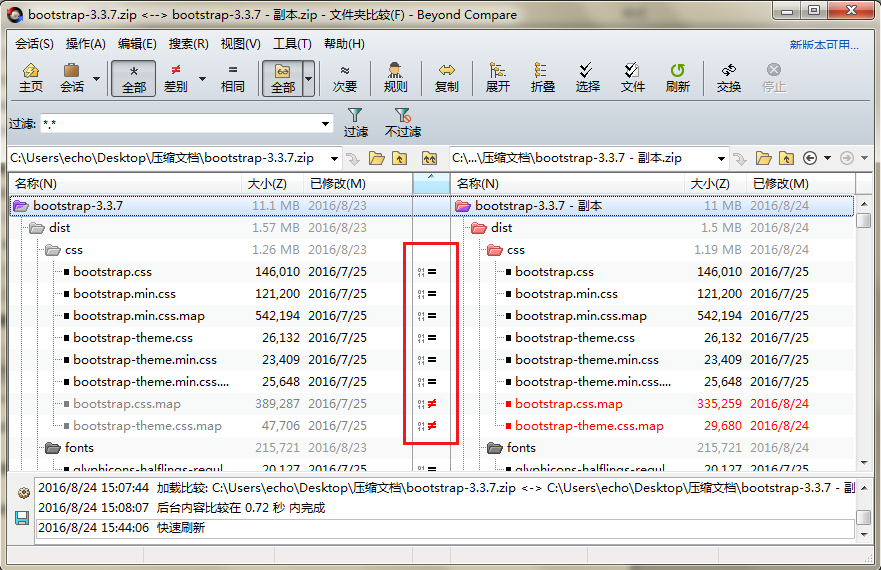Click the left parent folder up icon

(x=399, y=159)
